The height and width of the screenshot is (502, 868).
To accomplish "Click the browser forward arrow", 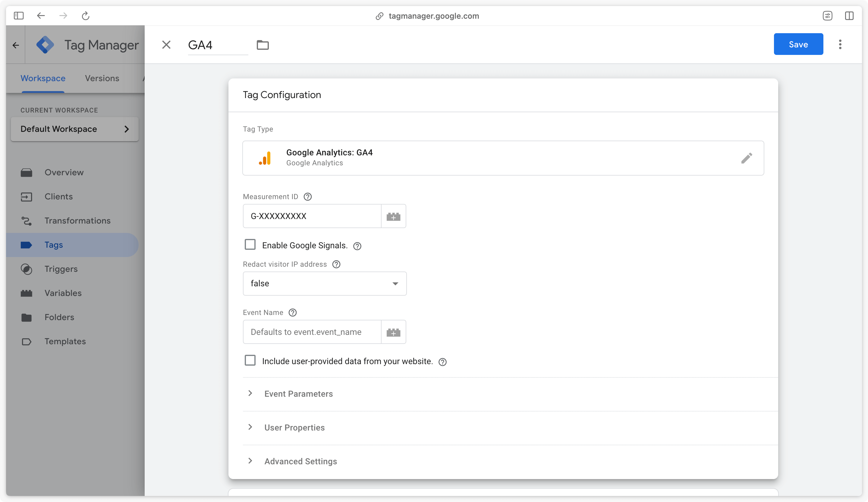I will [x=63, y=15].
